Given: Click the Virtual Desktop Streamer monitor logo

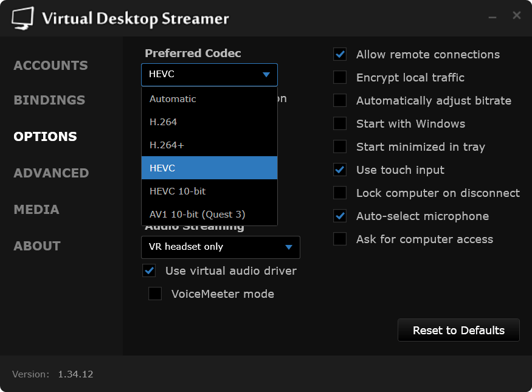Looking at the screenshot, I should point(23,19).
